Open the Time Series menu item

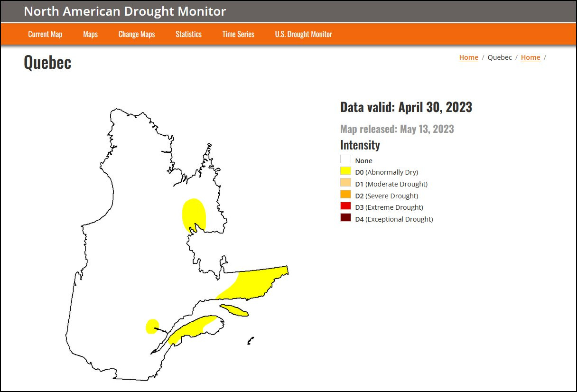[x=238, y=34]
